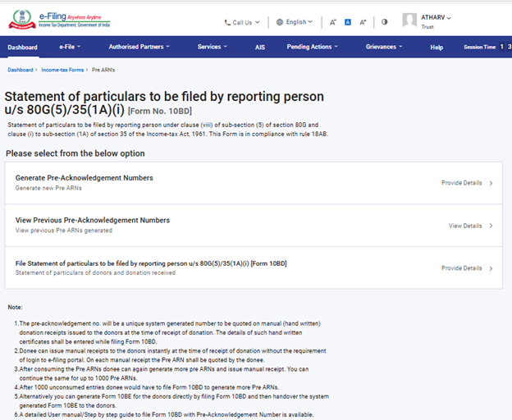Toggle high contrast mode icon
Viewport: 512px width, 420px height.
(x=384, y=22)
